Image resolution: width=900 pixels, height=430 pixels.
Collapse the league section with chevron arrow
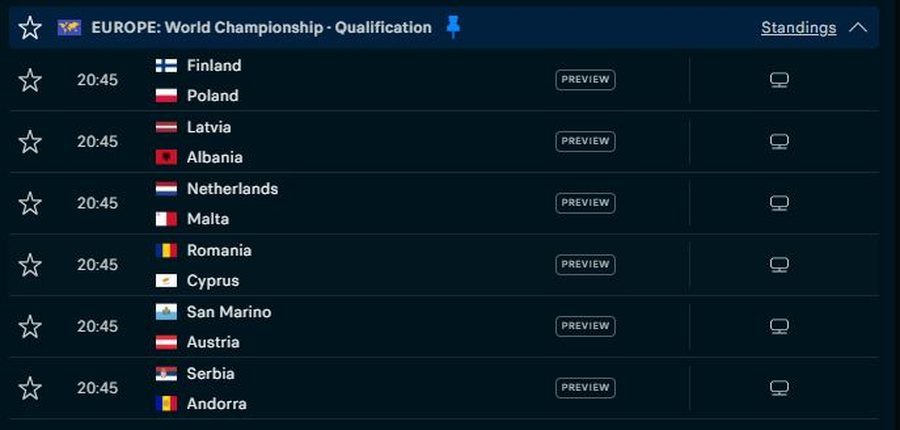pyautogui.click(x=858, y=27)
